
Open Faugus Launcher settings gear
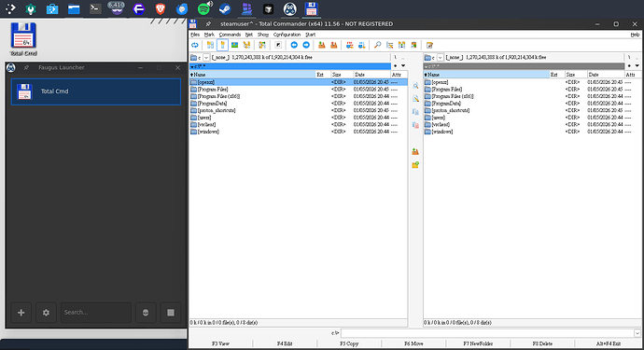[x=46, y=313]
